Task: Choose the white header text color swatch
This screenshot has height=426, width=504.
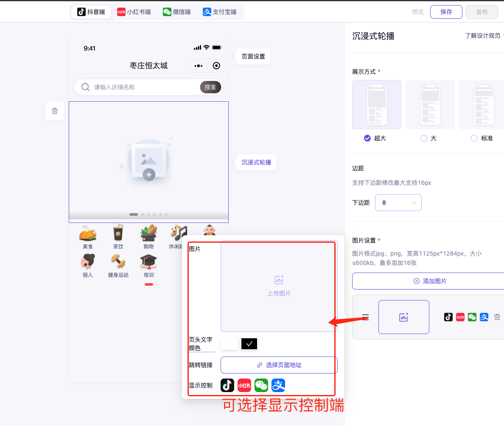Action: [229, 344]
